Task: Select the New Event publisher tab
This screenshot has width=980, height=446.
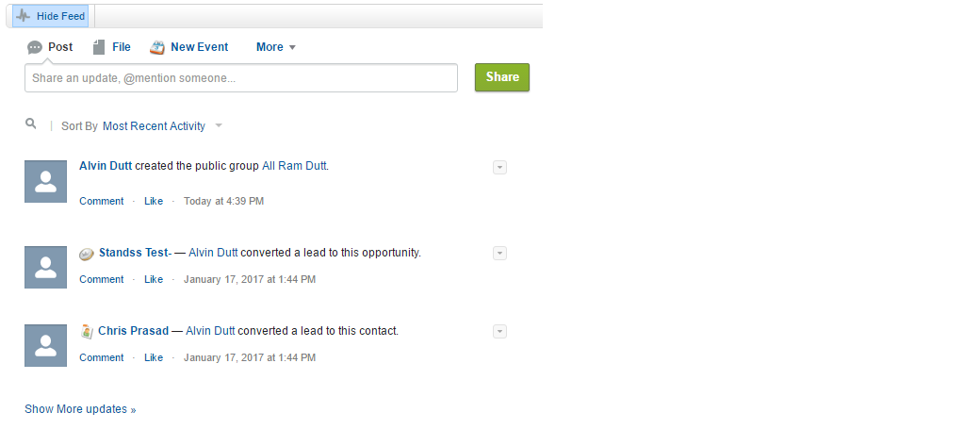Action: [199, 47]
